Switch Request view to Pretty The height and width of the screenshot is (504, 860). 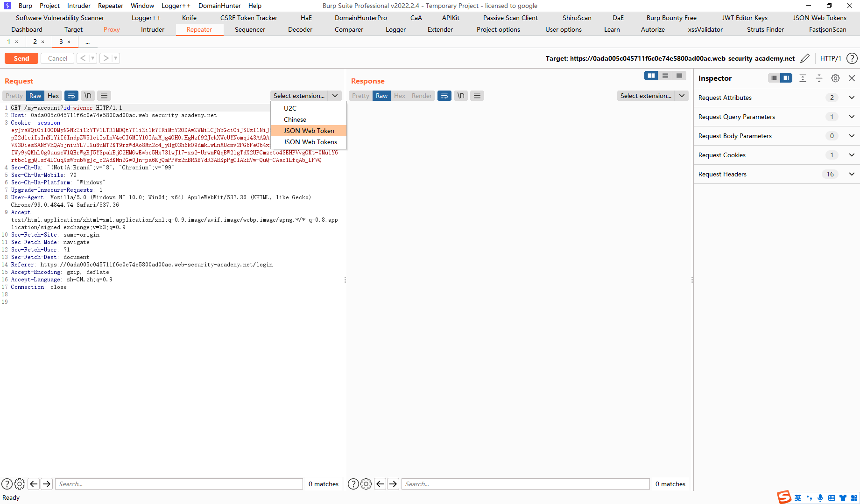[x=14, y=96]
